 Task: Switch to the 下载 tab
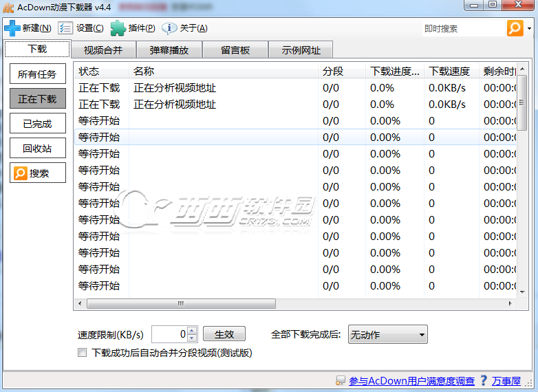(x=37, y=49)
